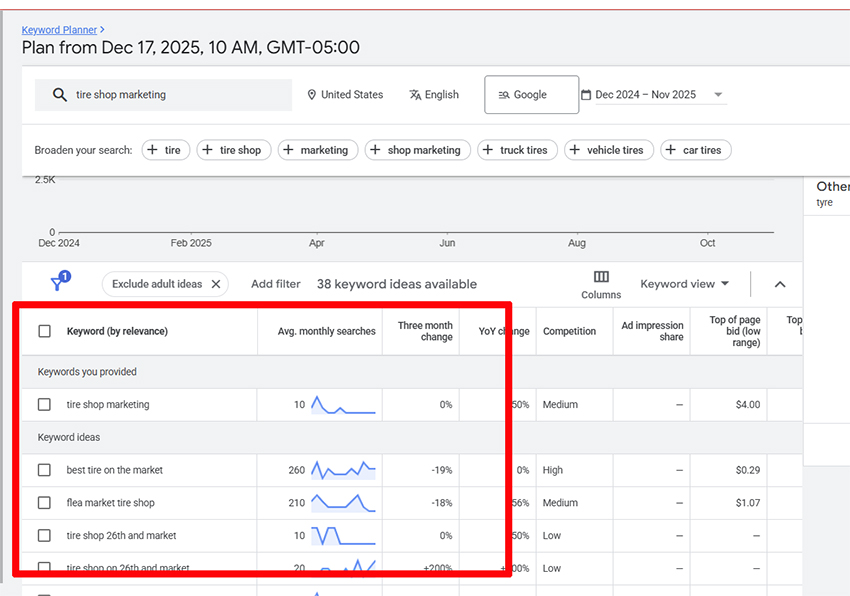The height and width of the screenshot is (596, 850).
Task: Toggle the select-all keywords checkbox
Action: pyautogui.click(x=44, y=331)
